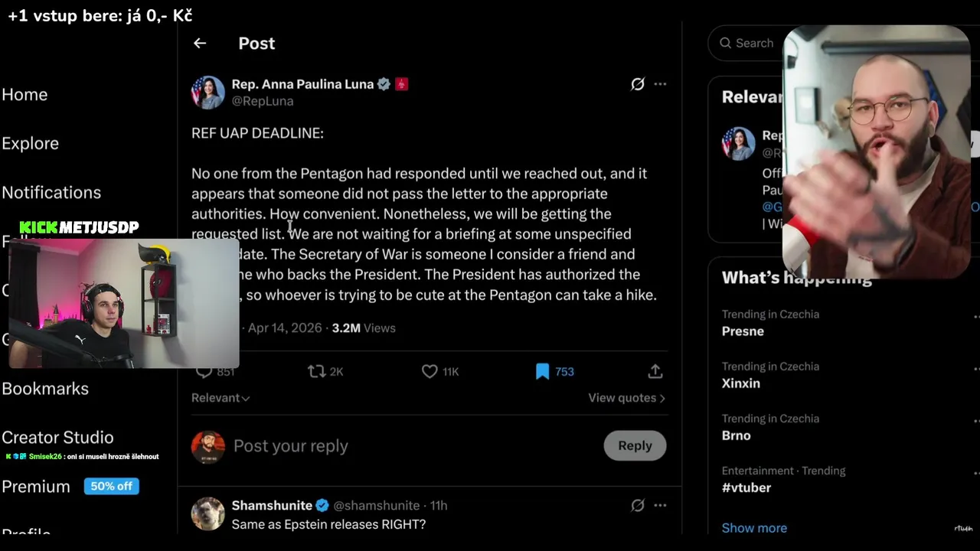Image resolution: width=980 pixels, height=551 pixels.
Task: Go to Home in the sidebar
Action: (24, 94)
